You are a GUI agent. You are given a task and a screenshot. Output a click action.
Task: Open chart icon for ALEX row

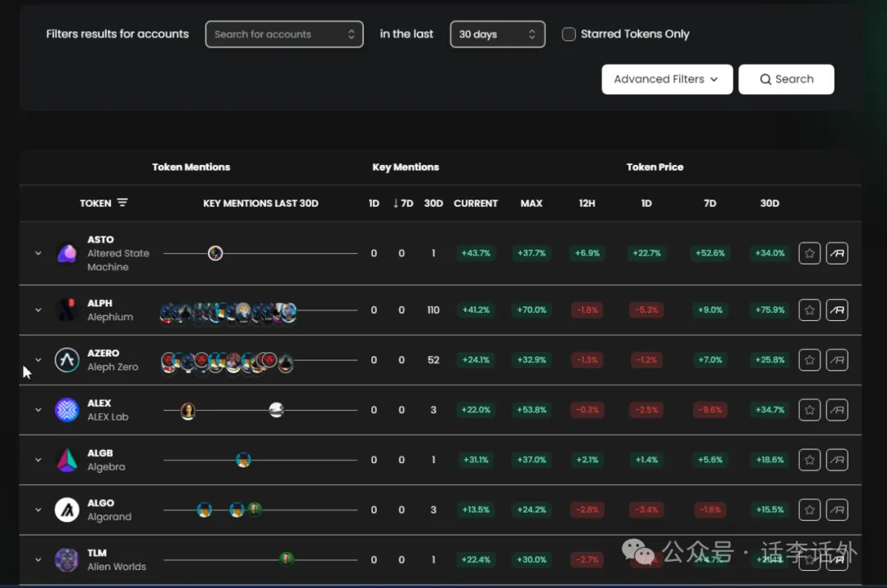(837, 410)
